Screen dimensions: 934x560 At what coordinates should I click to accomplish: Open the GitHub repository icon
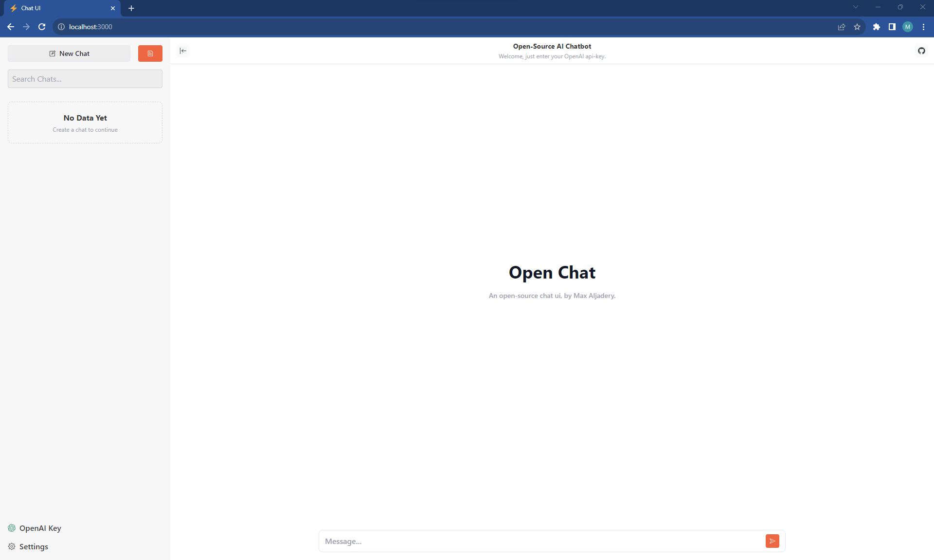click(921, 51)
